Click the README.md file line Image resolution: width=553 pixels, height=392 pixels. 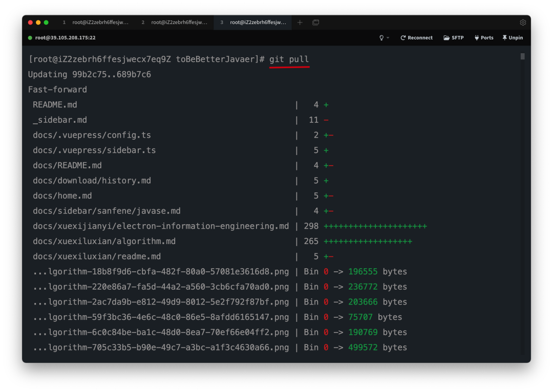tap(55, 105)
